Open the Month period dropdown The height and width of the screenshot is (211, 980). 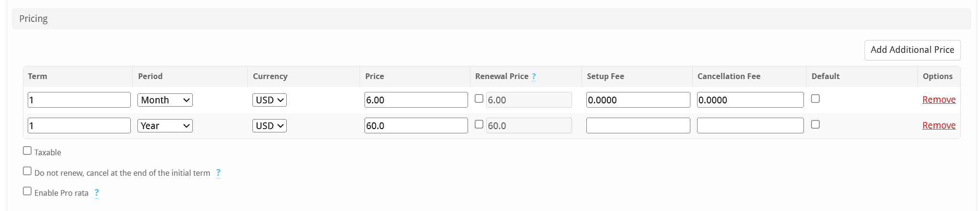pyautogui.click(x=165, y=100)
